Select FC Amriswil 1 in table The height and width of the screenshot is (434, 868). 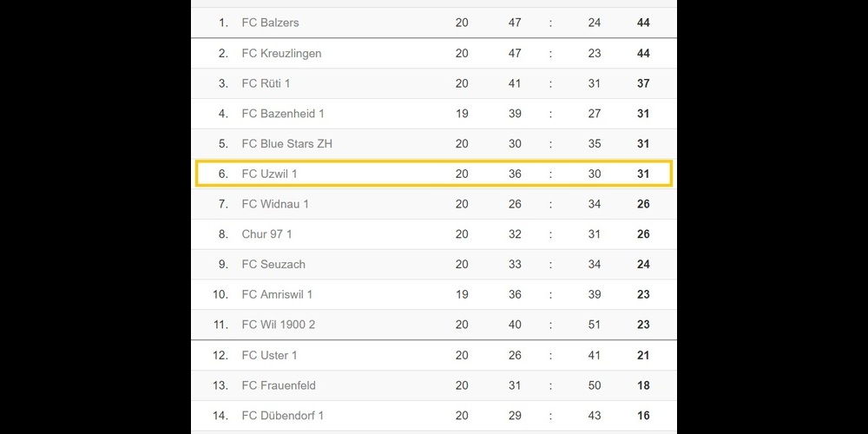coord(277,294)
